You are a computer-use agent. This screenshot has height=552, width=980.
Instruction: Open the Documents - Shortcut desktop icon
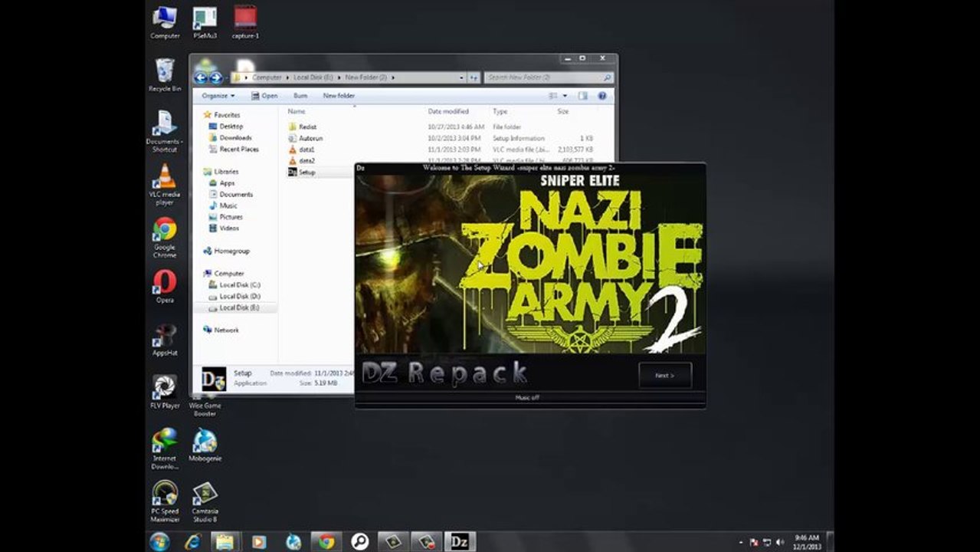[x=165, y=131]
